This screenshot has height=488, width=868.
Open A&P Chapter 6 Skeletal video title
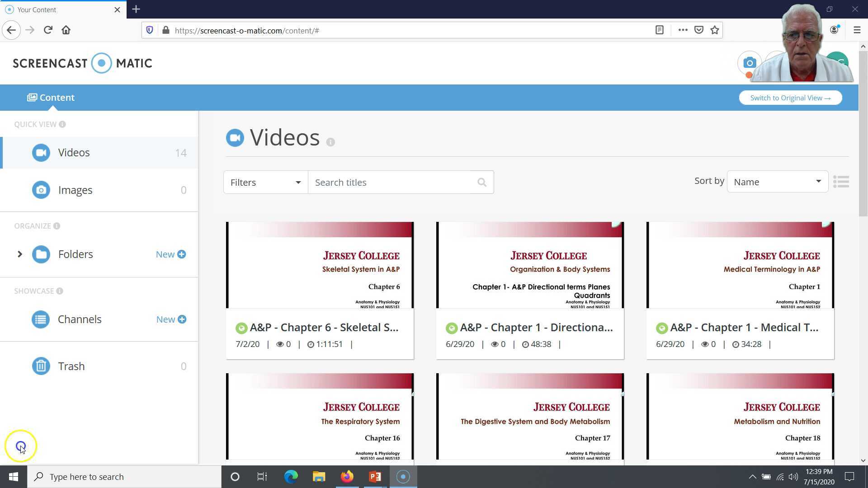[x=324, y=328]
